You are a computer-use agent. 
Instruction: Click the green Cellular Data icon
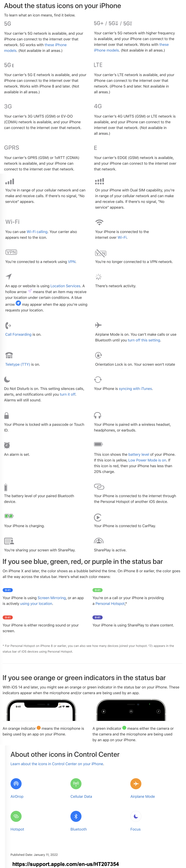tap(76, 783)
